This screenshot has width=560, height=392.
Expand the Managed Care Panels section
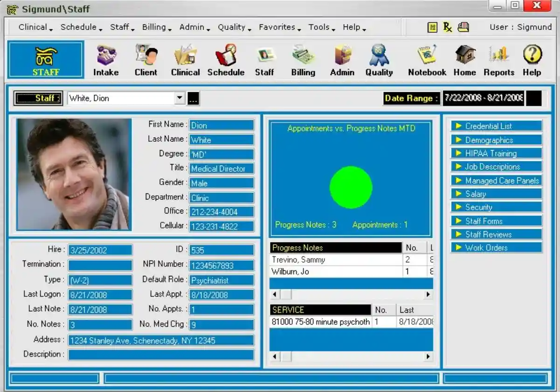point(496,180)
